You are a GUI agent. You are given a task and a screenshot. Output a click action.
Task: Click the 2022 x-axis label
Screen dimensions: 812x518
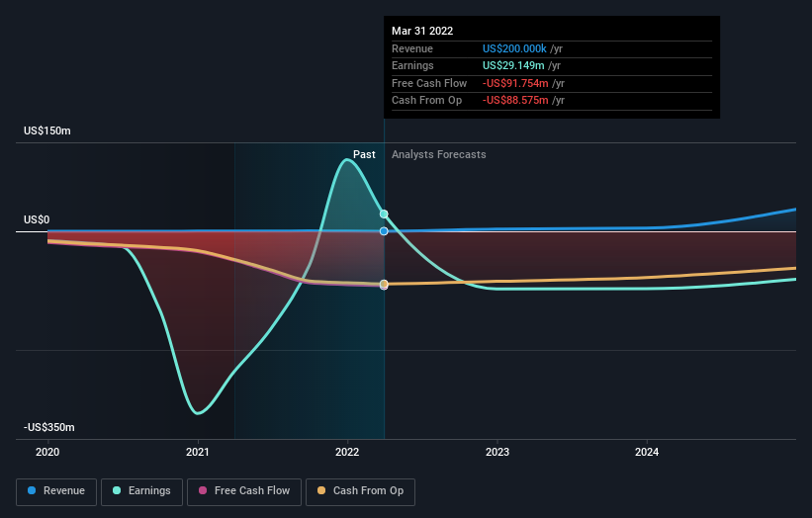(x=347, y=452)
